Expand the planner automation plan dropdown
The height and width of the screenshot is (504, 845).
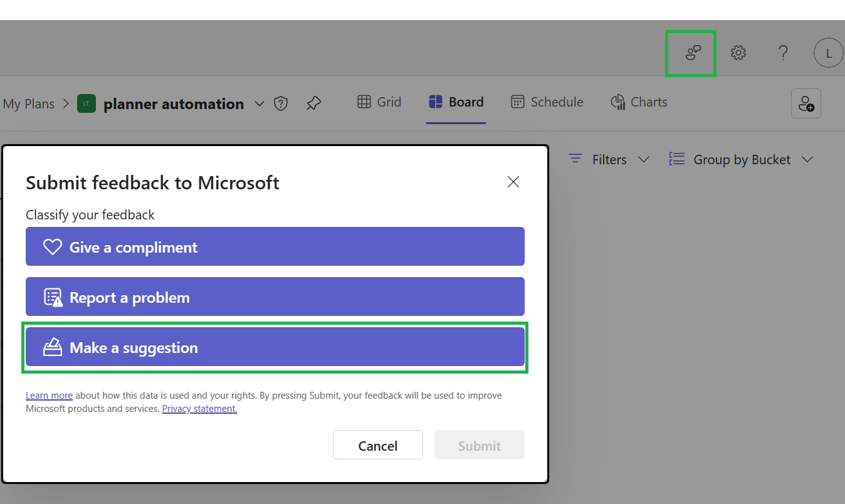click(260, 104)
